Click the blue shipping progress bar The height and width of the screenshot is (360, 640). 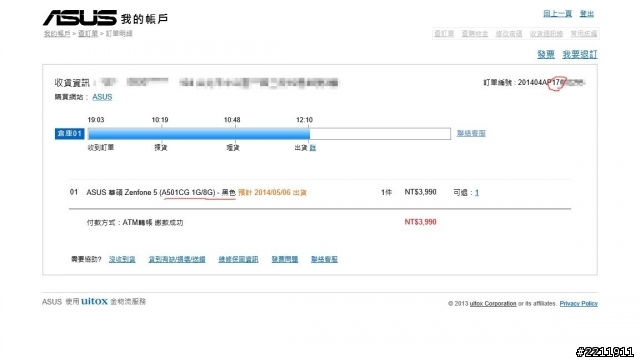coord(199,133)
